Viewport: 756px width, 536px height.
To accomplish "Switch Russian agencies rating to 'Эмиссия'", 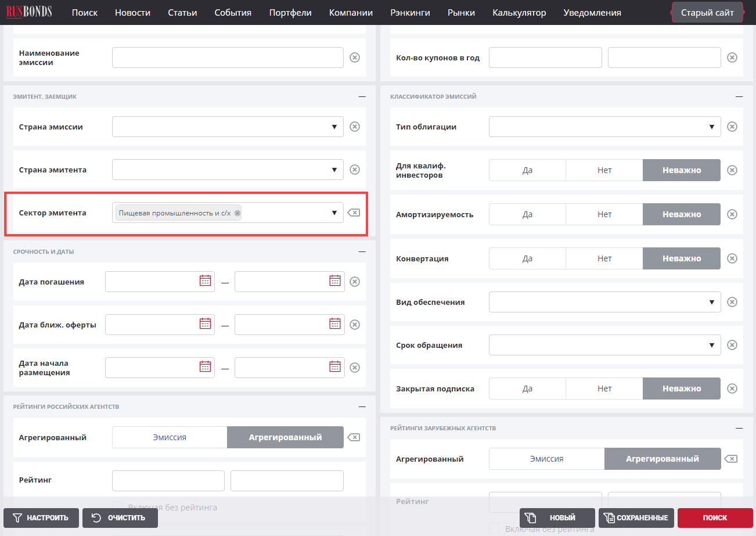I will tap(170, 437).
